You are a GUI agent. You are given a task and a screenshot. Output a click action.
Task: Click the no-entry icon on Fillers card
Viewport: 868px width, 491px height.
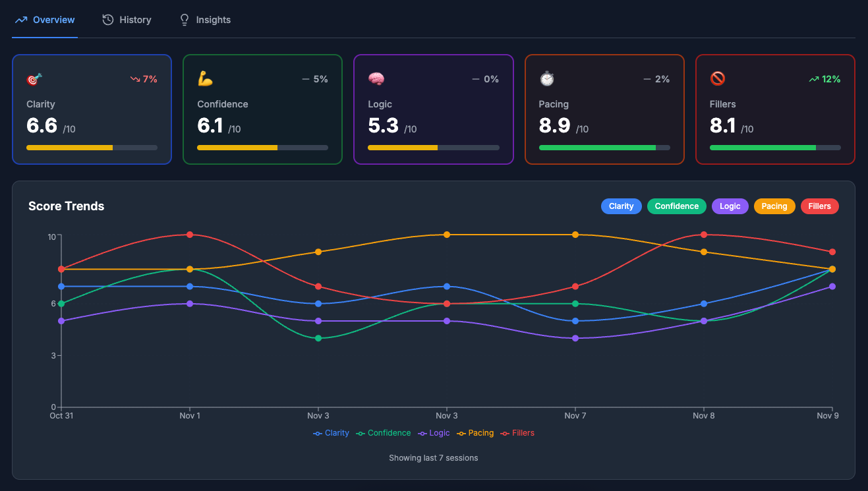(x=718, y=78)
